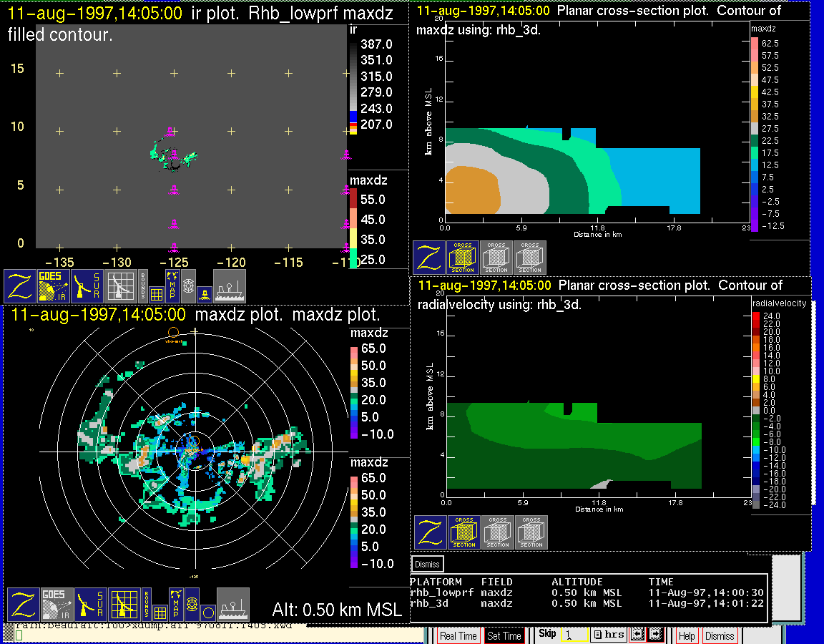
Task: Click the ship platform icon in the ir plot toolbar
Action: (230, 286)
